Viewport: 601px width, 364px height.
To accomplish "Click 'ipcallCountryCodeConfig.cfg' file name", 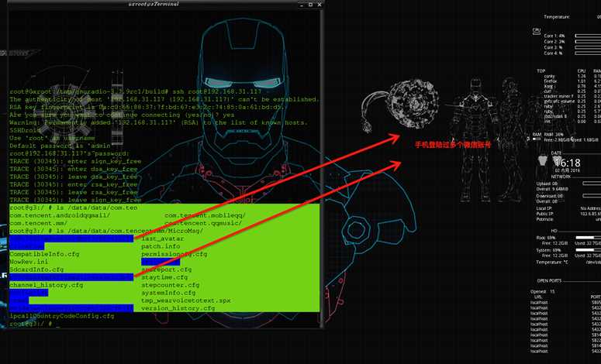I will point(62,316).
